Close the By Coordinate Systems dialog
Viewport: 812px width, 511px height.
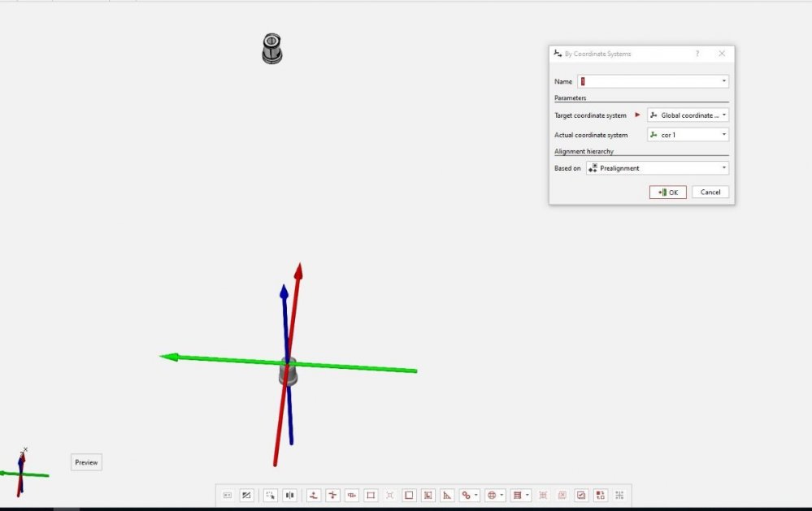(x=722, y=54)
